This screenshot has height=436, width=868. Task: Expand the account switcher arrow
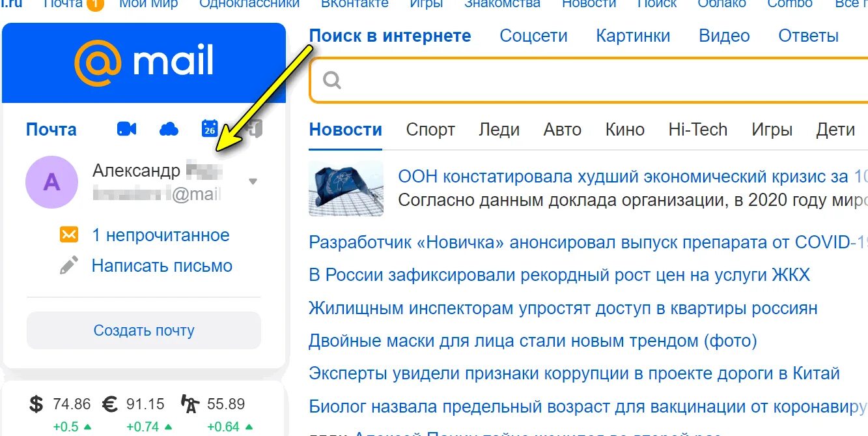pos(253,181)
